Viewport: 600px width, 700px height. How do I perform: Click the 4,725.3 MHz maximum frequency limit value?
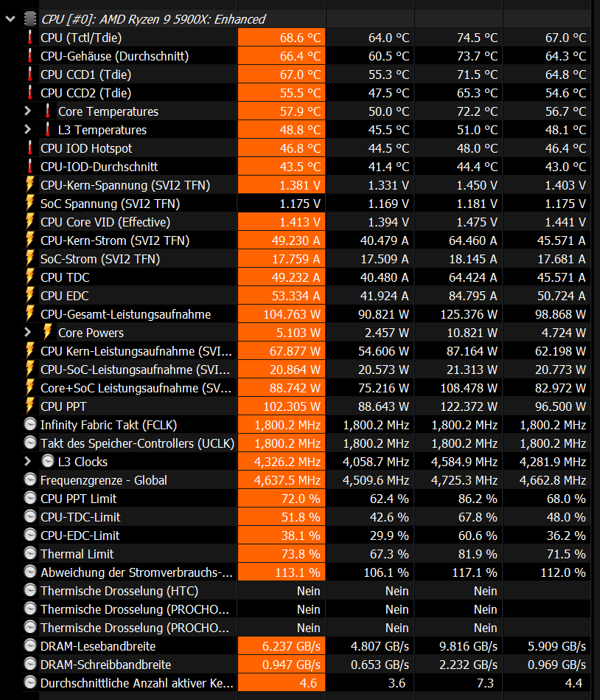pyautogui.click(x=464, y=480)
